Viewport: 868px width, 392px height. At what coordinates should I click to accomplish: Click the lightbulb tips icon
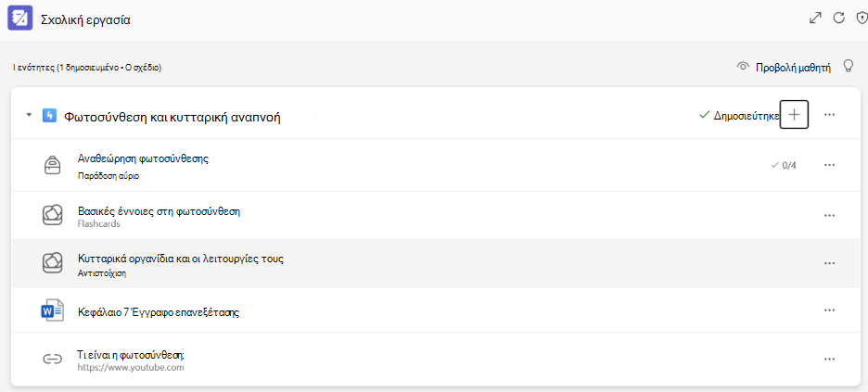(x=849, y=67)
